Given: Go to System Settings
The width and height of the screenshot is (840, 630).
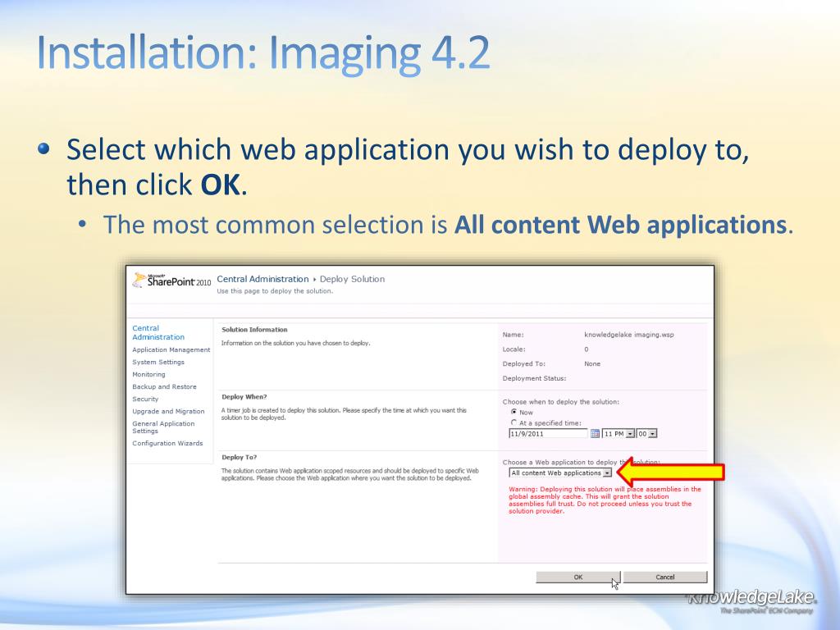Looking at the screenshot, I should 158,362.
